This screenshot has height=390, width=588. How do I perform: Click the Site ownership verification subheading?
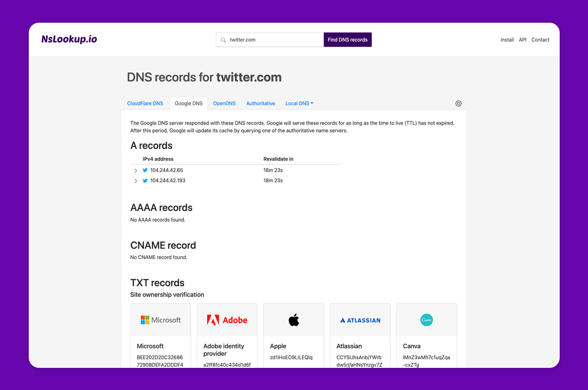tap(167, 295)
